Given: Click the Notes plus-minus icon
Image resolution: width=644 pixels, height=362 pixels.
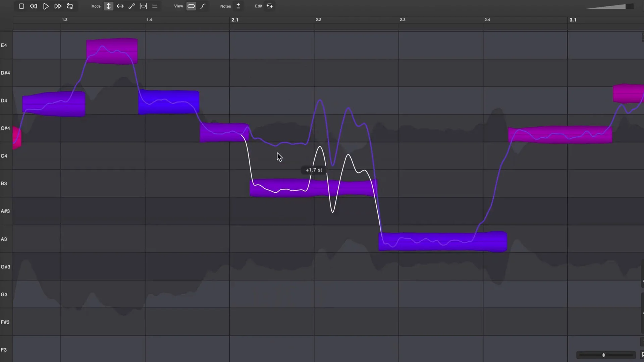Looking at the screenshot, I should tap(238, 6).
